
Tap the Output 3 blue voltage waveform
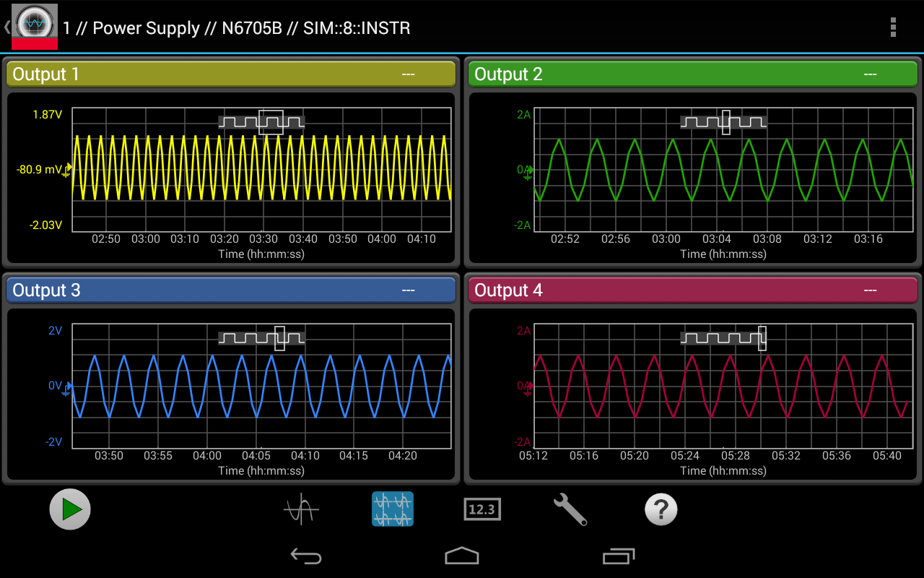pos(261,386)
